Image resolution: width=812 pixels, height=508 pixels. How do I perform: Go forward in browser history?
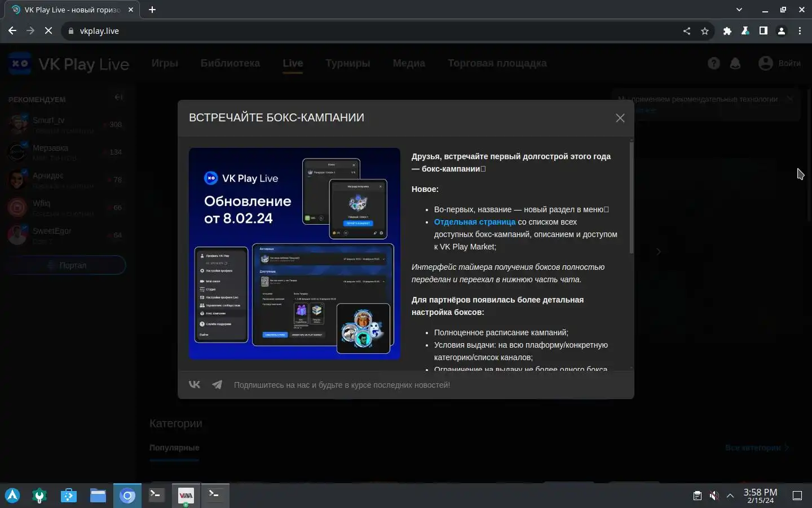click(x=30, y=31)
